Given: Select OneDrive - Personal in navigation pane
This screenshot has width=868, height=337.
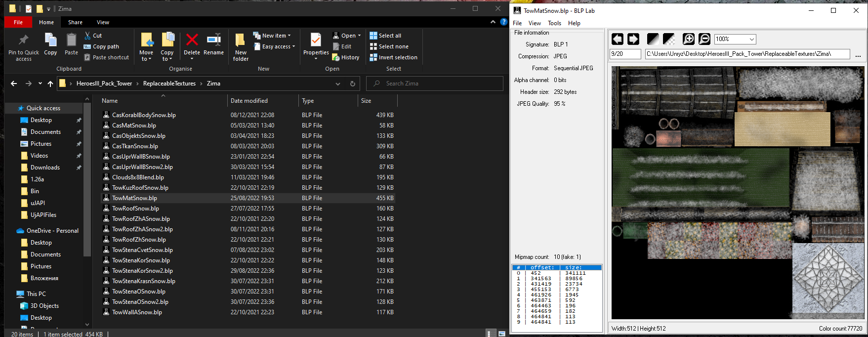Looking at the screenshot, I should 52,231.
